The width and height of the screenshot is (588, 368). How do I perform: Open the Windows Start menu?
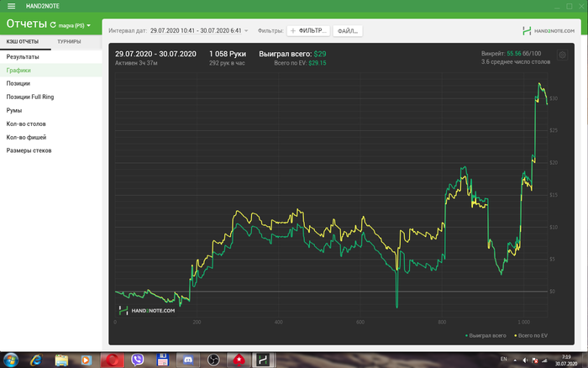[x=10, y=360]
